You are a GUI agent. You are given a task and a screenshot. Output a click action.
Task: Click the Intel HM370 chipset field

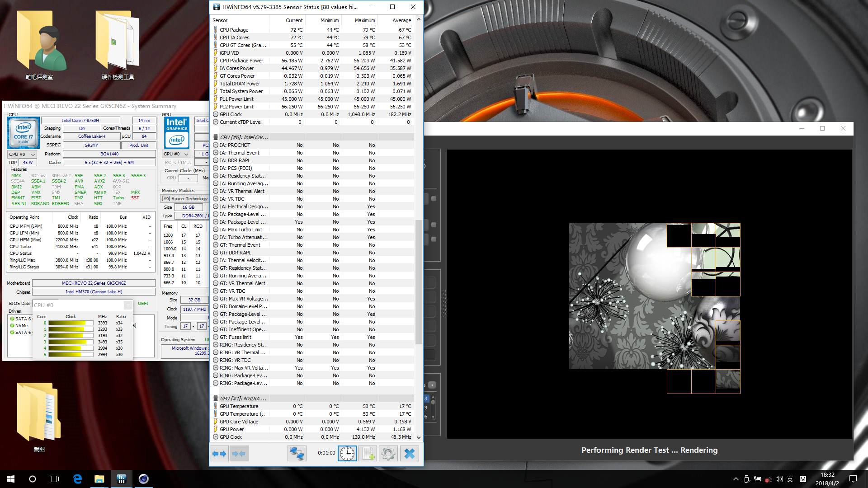pos(94,292)
